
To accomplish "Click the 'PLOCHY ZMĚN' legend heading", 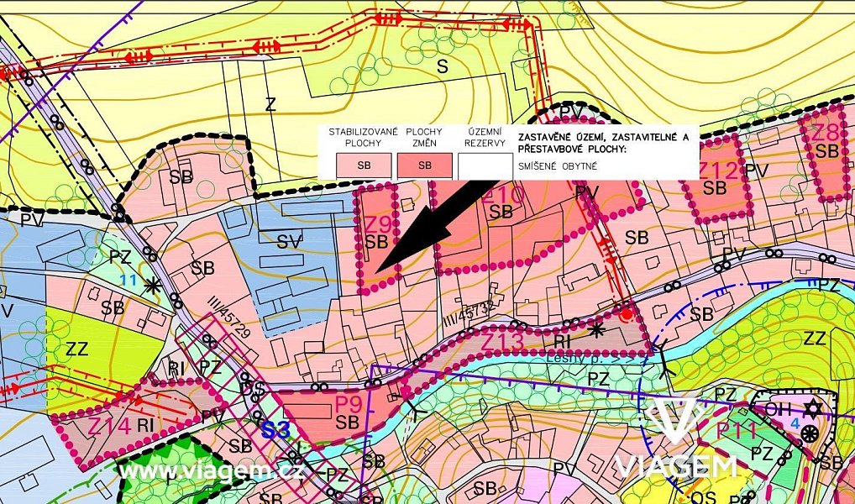I will click(x=423, y=137).
